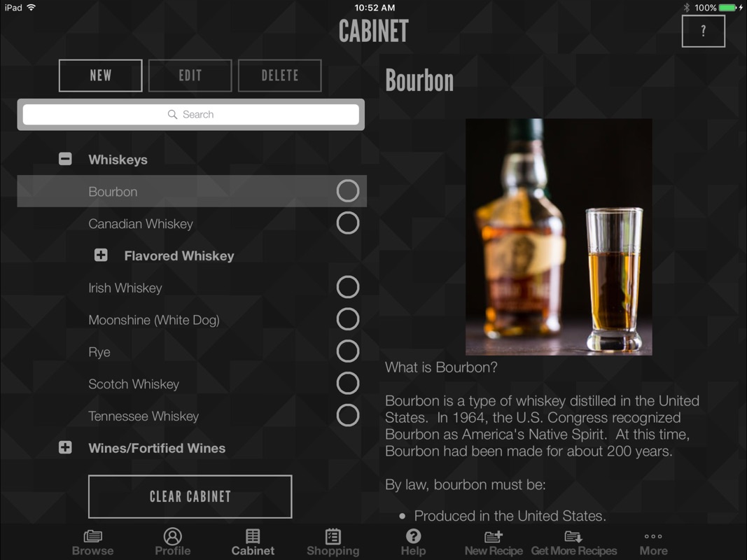This screenshot has width=747, height=560.
Task: Click the Search input field
Action: click(191, 114)
